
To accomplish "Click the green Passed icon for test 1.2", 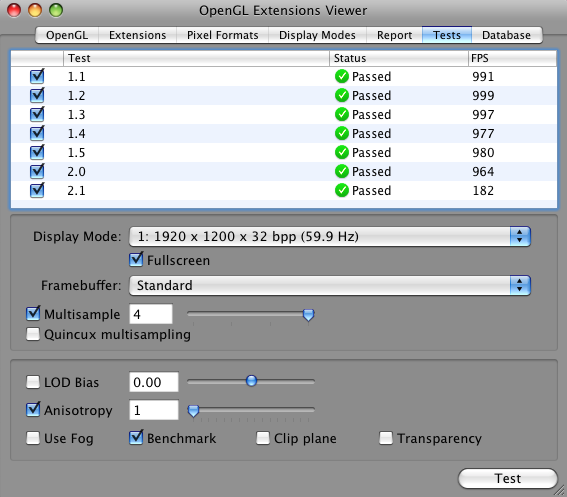I will 341,95.
